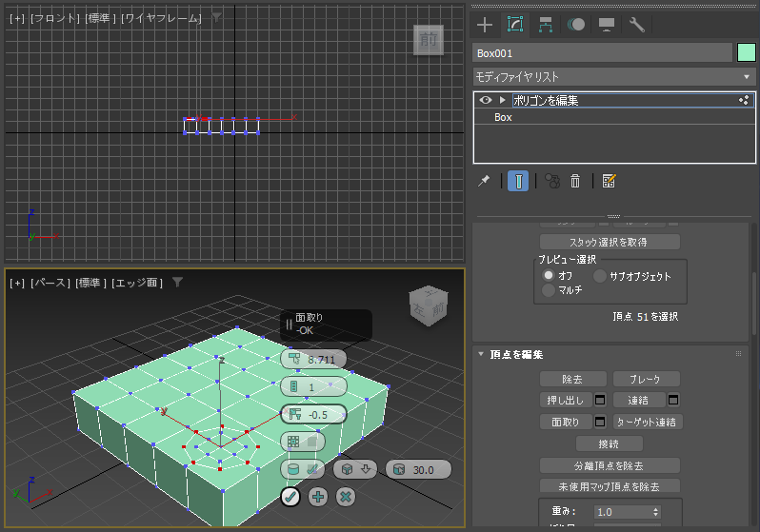
Task: Click the Box001 object name field
Action: click(x=602, y=52)
